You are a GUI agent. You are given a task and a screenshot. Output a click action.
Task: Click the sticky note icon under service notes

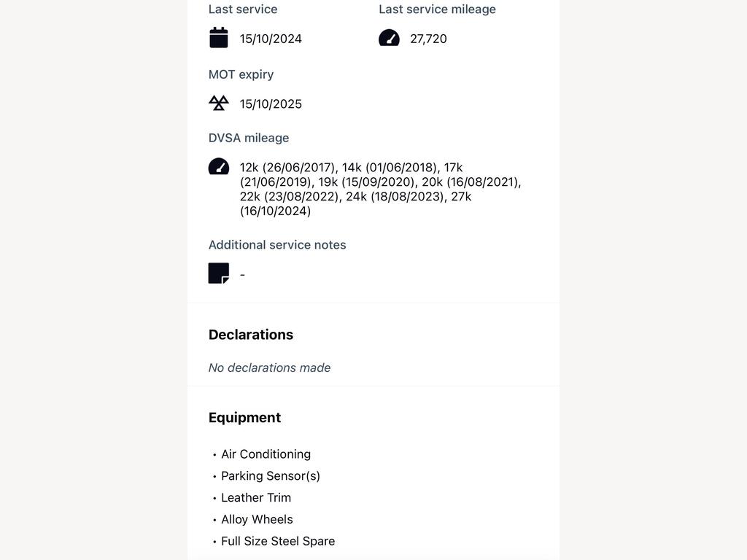click(219, 273)
